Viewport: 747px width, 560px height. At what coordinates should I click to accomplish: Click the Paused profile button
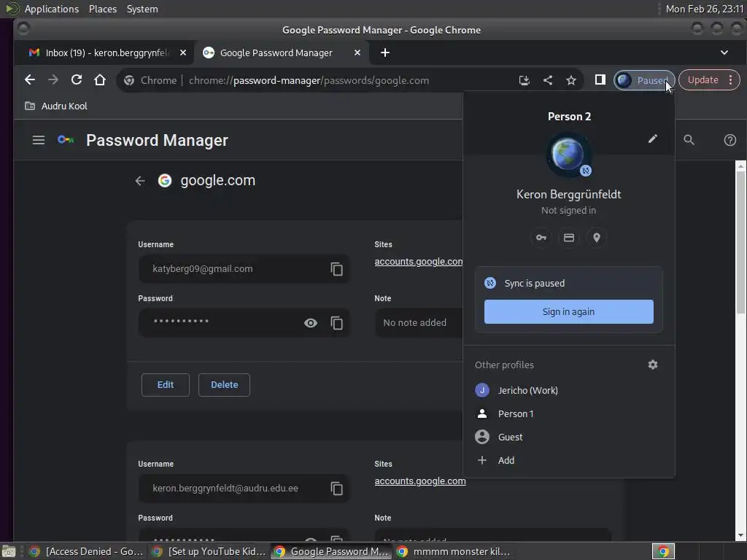644,80
